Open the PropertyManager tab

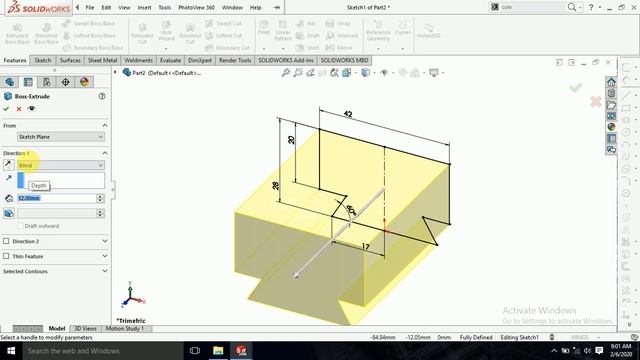point(28,82)
